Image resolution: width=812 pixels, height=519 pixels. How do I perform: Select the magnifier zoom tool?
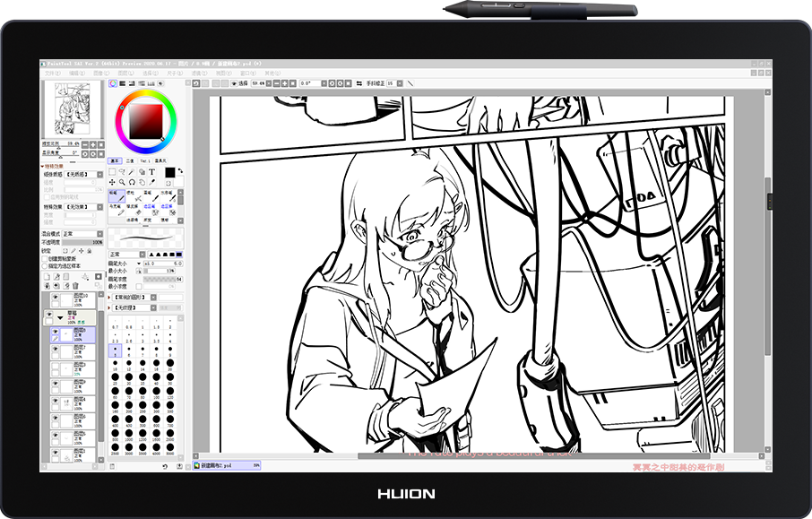click(x=122, y=182)
